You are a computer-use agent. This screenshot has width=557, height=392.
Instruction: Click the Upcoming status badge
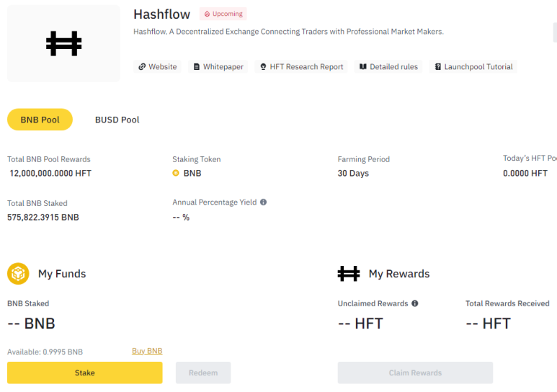click(223, 14)
